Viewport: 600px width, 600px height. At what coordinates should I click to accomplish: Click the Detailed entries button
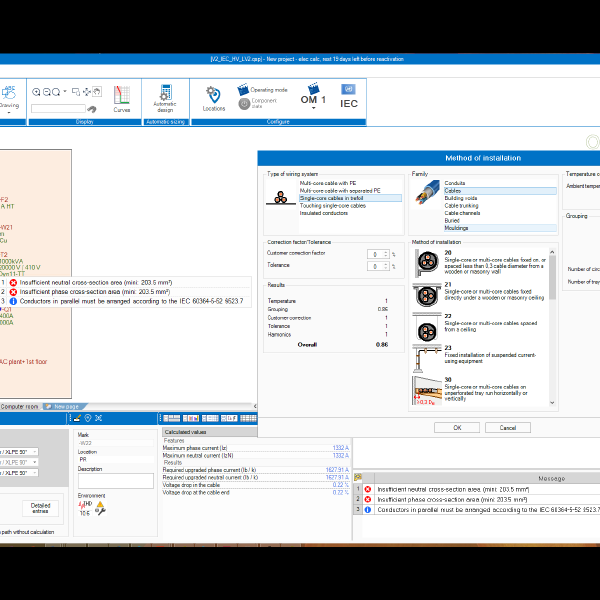point(40,509)
